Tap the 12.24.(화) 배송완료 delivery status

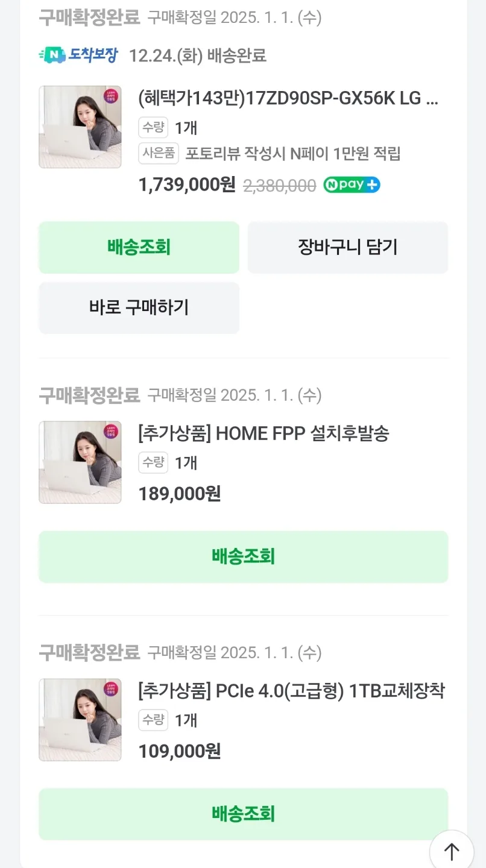198,56
